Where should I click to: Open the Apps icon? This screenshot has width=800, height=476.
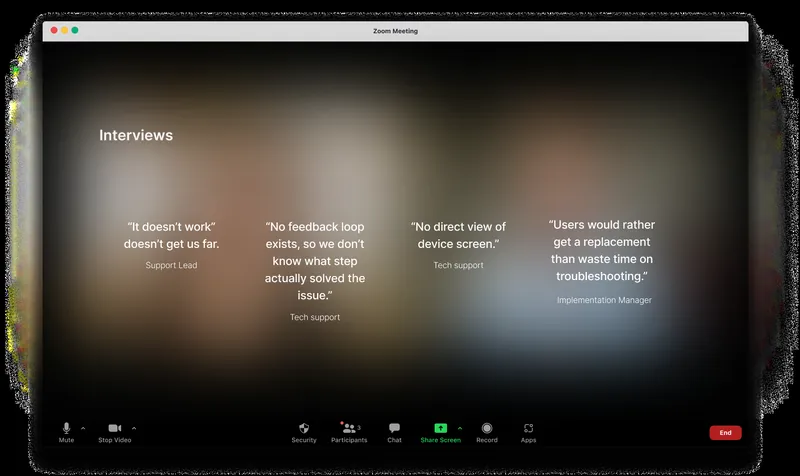coord(529,428)
